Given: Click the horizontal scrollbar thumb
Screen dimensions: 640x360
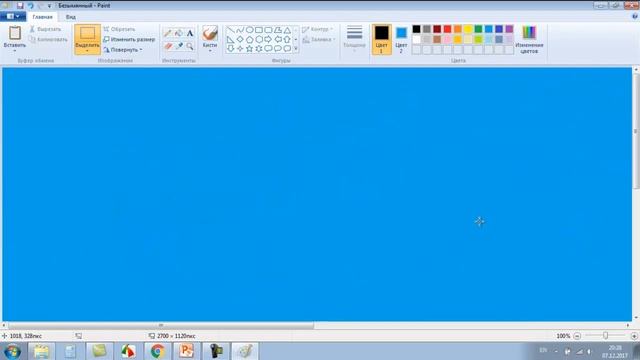Looking at the screenshot, I should (x=161, y=325).
